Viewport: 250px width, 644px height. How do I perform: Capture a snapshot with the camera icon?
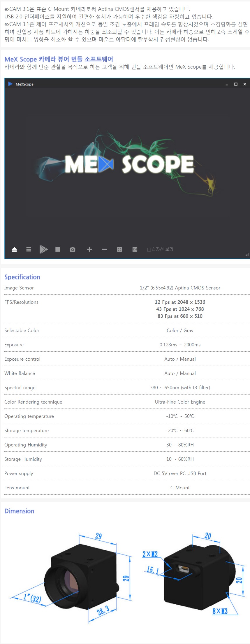[x=73, y=249]
